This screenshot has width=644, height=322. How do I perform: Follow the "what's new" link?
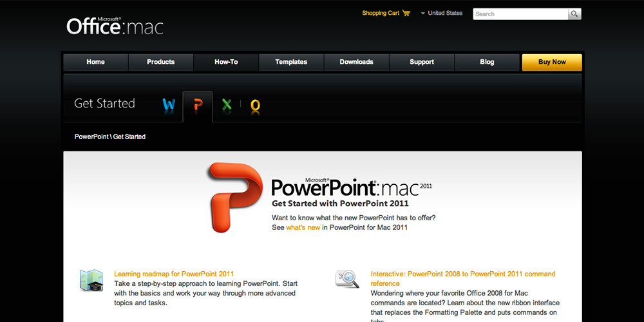[303, 227]
